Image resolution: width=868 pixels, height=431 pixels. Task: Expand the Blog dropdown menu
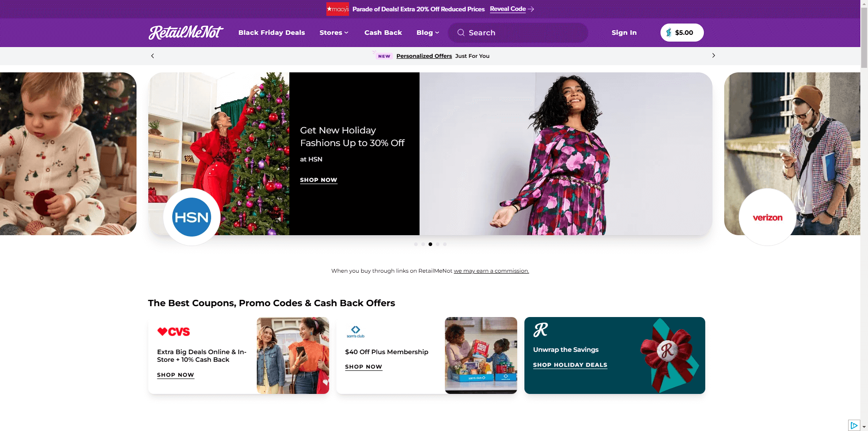click(x=428, y=33)
